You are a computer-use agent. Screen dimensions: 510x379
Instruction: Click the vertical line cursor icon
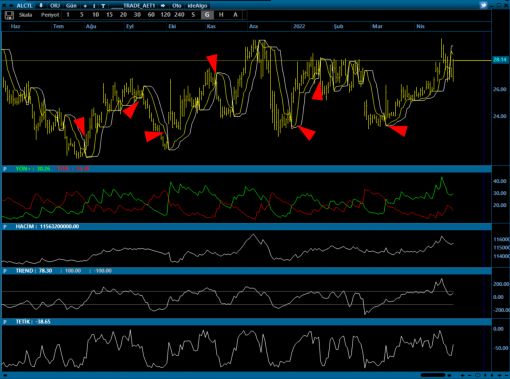(94, 6)
